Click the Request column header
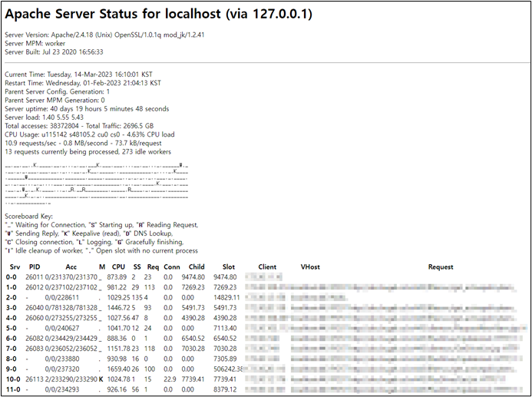Image resolution: width=532 pixels, height=397 pixels. [441, 267]
